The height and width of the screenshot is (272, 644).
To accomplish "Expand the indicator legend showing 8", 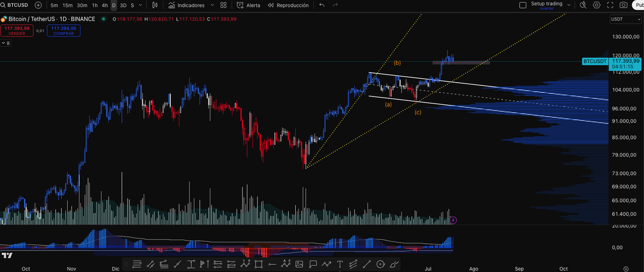I will point(5,43).
